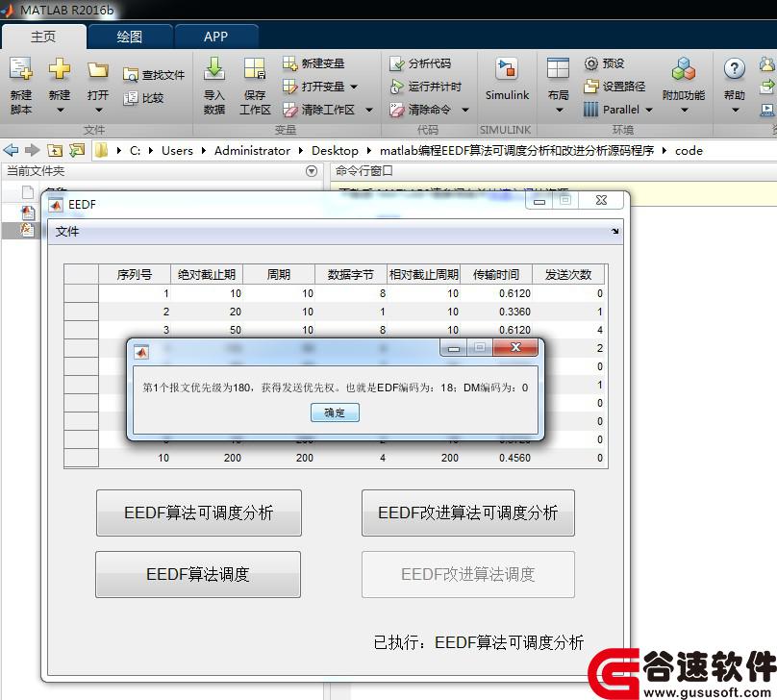
Task: Expand the Open (打开) dropdown arrow
Action: [x=98, y=110]
